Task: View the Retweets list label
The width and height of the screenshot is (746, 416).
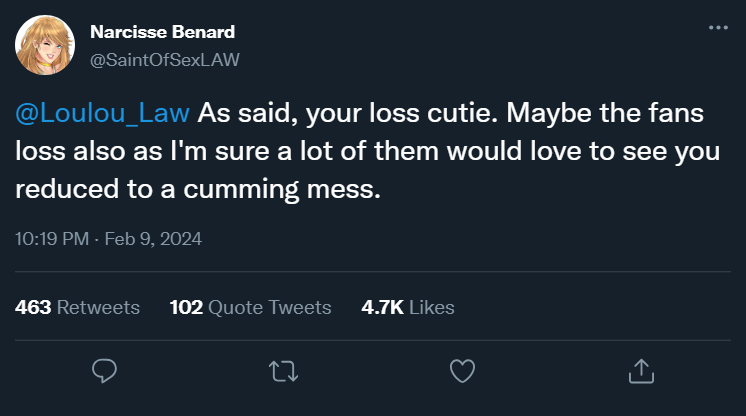Action: pos(98,307)
